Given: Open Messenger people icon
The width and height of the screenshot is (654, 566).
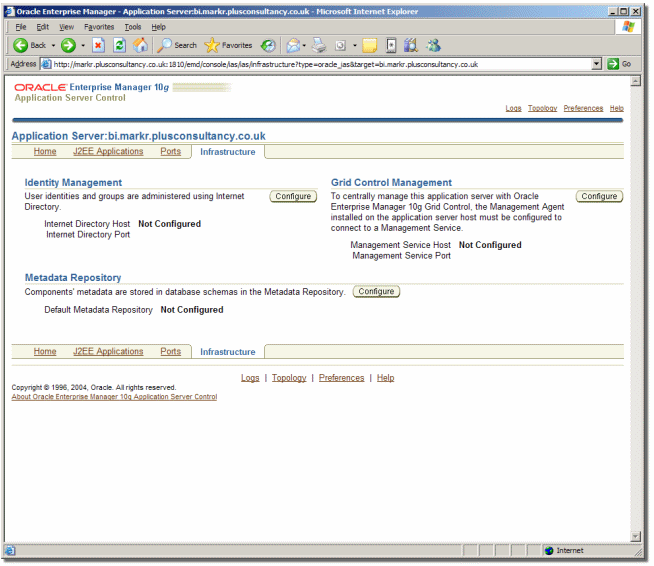Looking at the screenshot, I should click(433, 45).
